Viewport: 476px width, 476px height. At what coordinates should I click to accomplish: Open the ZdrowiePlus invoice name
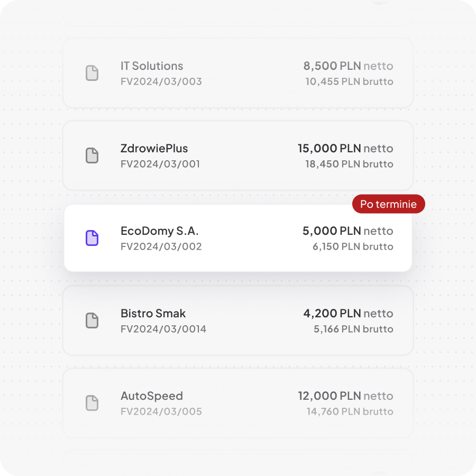coord(154,149)
